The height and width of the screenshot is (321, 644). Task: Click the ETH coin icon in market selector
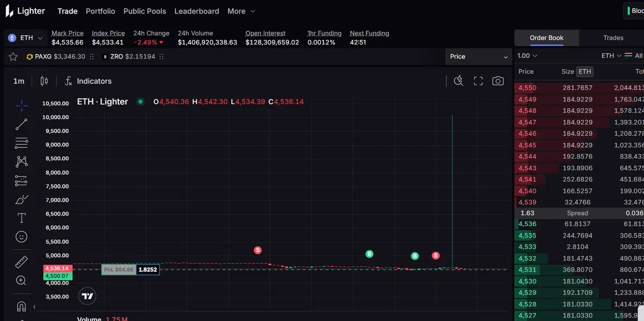tap(12, 38)
